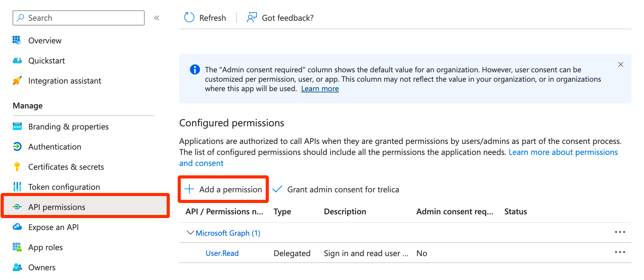Go to Authentication settings
Screen dimensions: 644x280
(55, 147)
